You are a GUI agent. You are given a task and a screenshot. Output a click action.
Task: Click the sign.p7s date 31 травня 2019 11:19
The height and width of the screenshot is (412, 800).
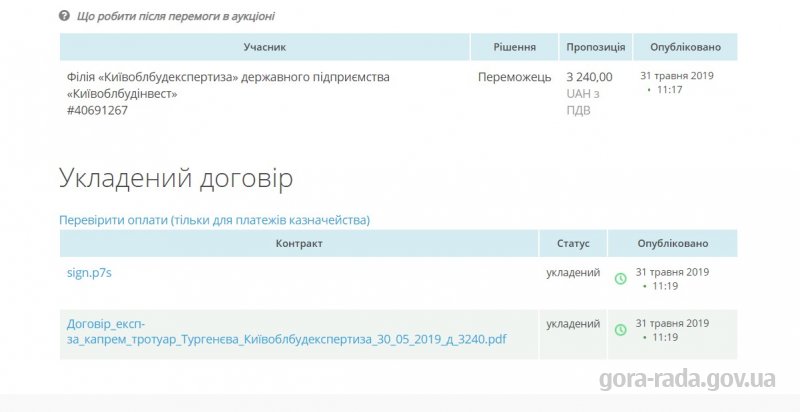coord(672,279)
